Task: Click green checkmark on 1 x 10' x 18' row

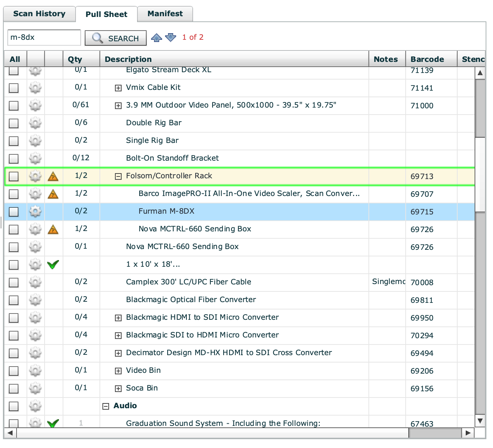Action: pyautogui.click(x=53, y=265)
